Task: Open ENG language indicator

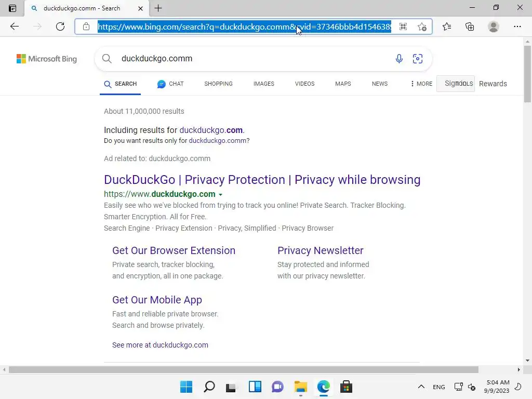Action: [438, 387]
